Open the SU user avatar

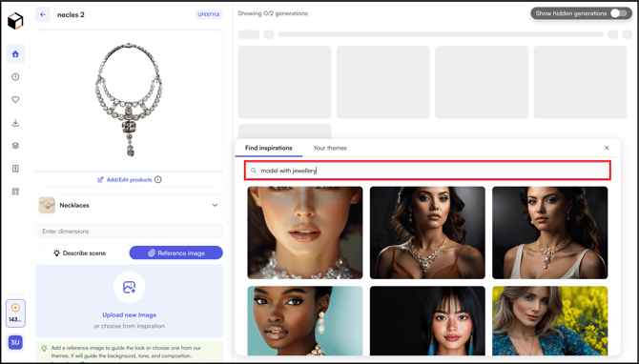(x=15, y=342)
